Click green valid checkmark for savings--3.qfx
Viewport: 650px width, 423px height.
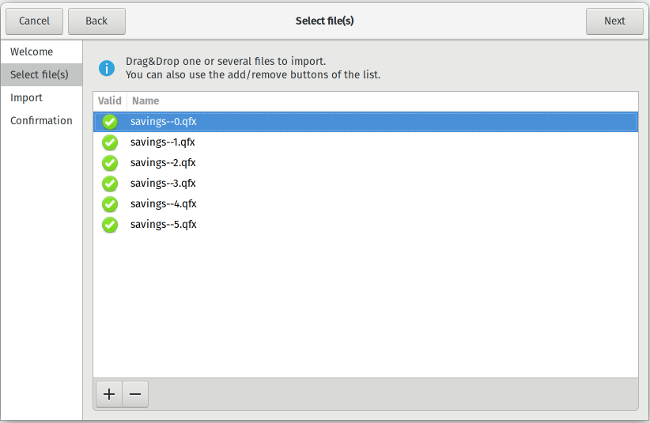[x=110, y=183]
